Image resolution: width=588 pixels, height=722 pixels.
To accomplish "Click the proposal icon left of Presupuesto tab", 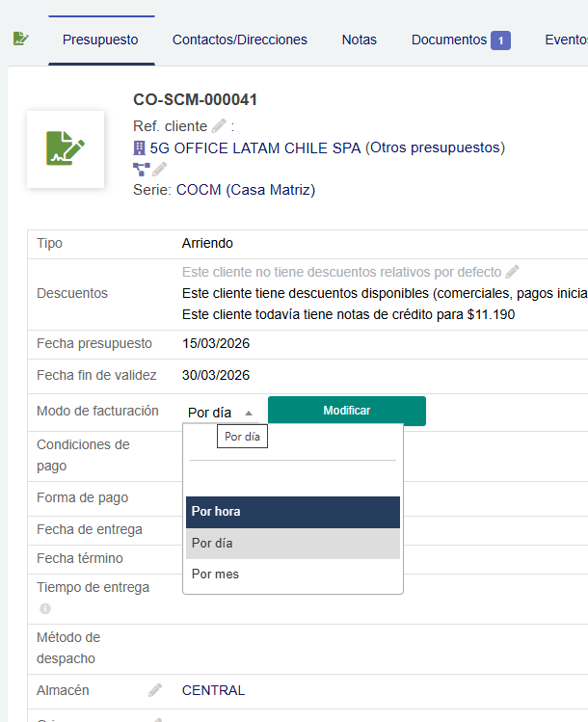I will (x=20, y=39).
